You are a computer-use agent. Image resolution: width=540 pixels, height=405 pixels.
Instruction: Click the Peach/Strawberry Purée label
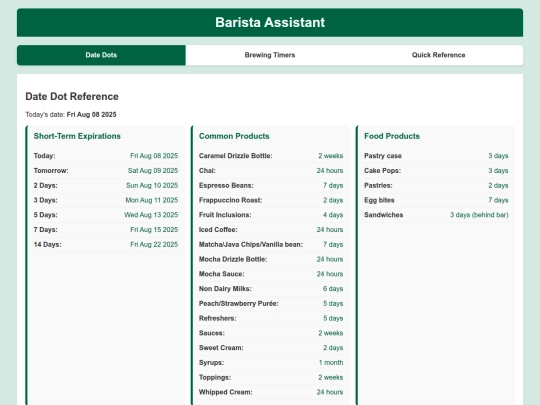point(239,304)
